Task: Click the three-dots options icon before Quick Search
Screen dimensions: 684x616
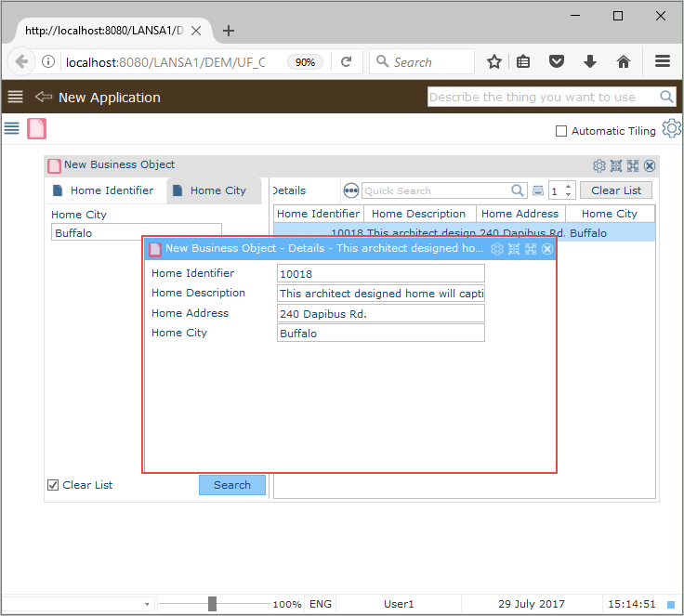Action: (351, 190)
